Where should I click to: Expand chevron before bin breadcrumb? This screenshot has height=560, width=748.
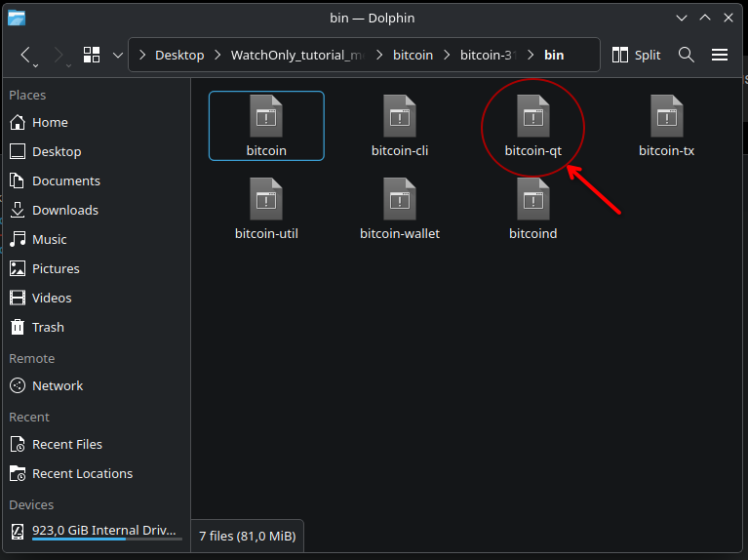point(531,56)
